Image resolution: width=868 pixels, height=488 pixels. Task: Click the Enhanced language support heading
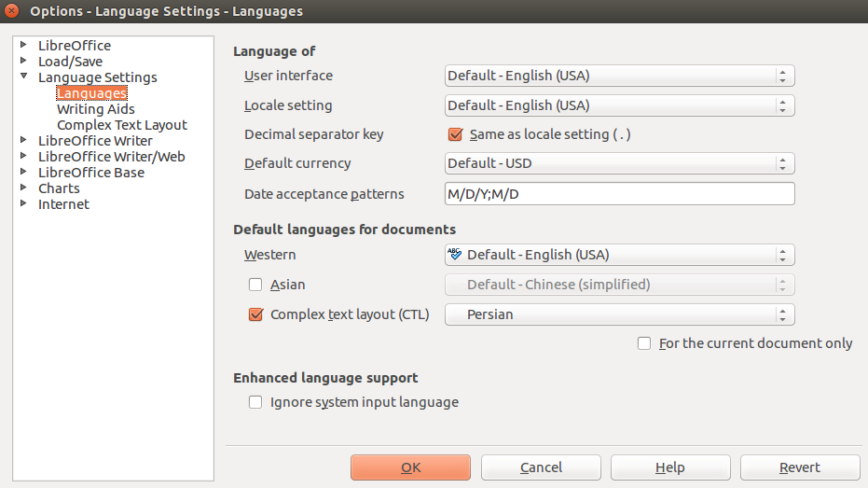(325, 378)
